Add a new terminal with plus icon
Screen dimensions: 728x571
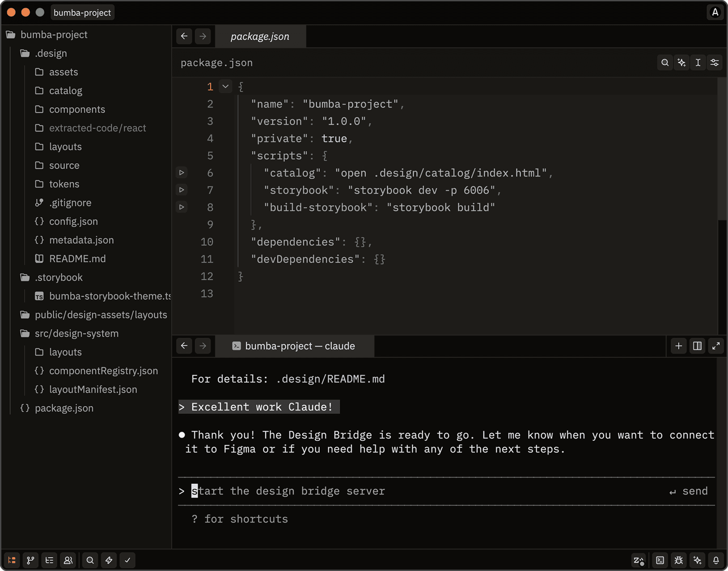pos(679,346)
